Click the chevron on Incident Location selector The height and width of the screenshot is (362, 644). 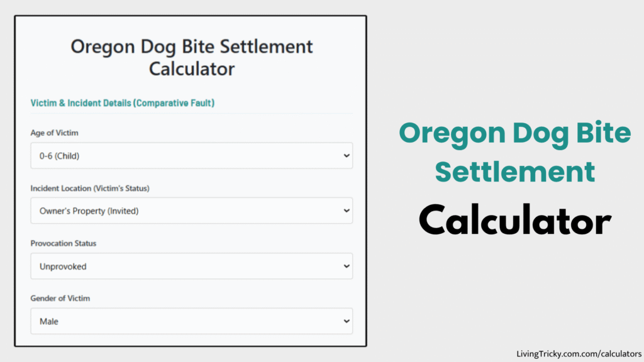[x=345, y=211]
